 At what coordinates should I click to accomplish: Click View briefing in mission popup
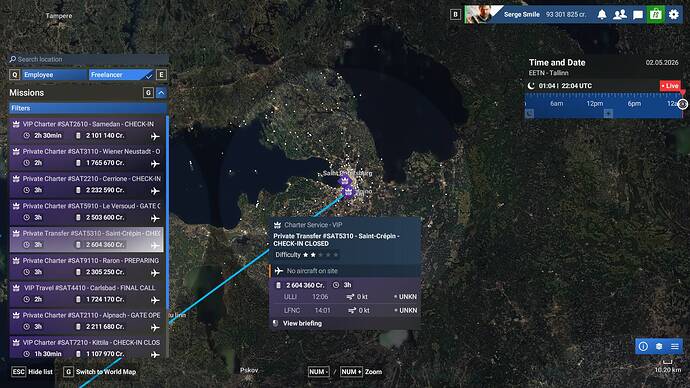pyautogui.click(x=302, y=323)
